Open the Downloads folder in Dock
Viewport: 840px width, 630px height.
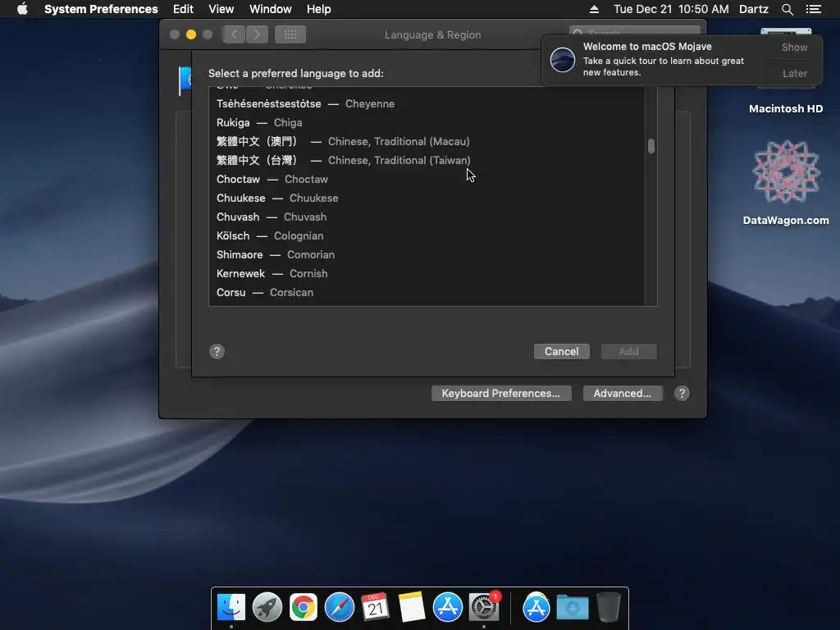(x=572, y=607)
